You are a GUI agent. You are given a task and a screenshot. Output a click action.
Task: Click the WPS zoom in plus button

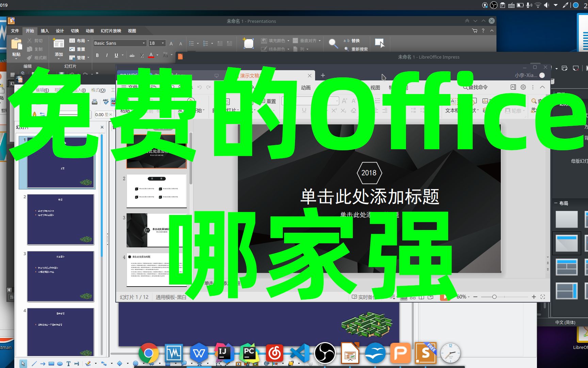point(534,297)
